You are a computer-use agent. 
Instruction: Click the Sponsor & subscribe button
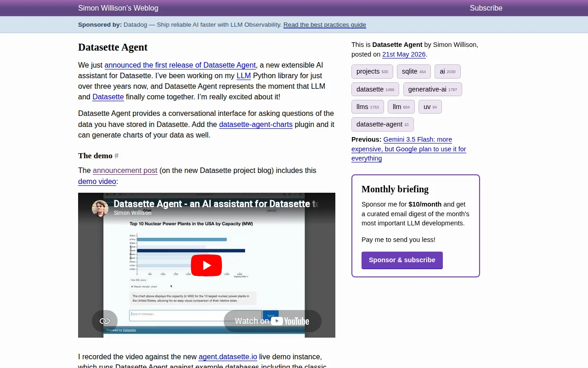pyautogui.click(x=402, y=260)
